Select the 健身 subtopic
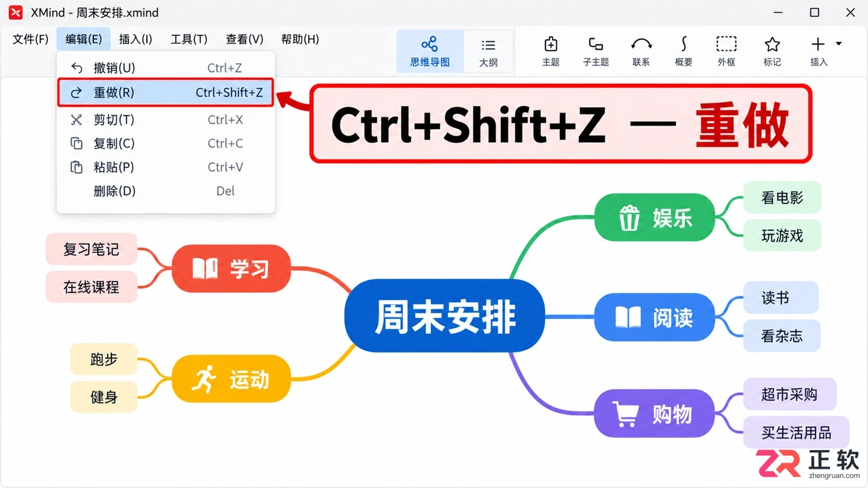The height and width of the screenshot is (488, 868). click(x=104, y=397)
